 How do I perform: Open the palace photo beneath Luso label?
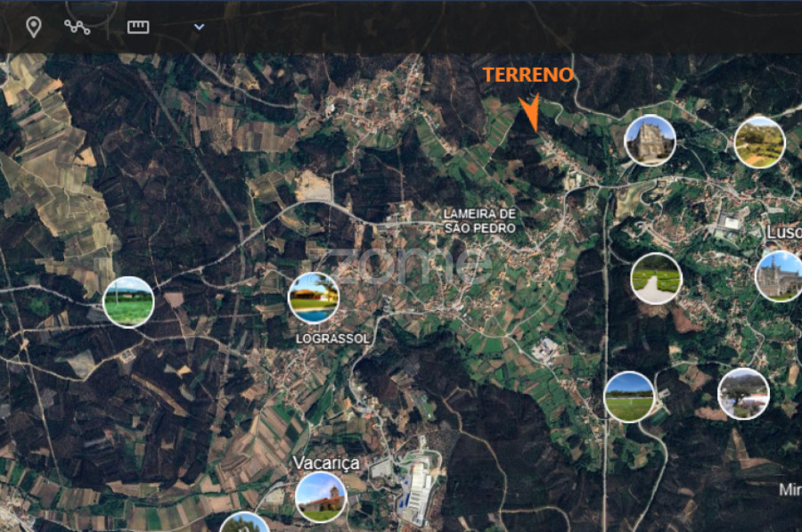click(x=779, y=276)
